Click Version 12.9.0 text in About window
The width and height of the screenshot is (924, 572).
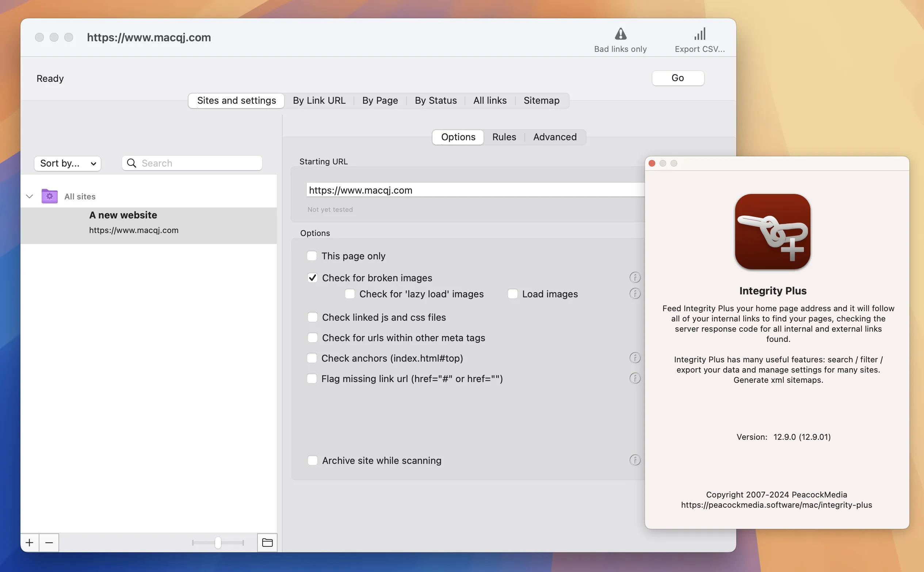coord(784,437)
